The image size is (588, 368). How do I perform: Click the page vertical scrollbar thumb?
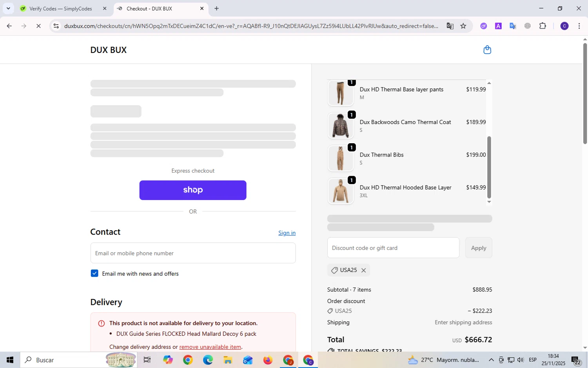click(x=585, y=93)
